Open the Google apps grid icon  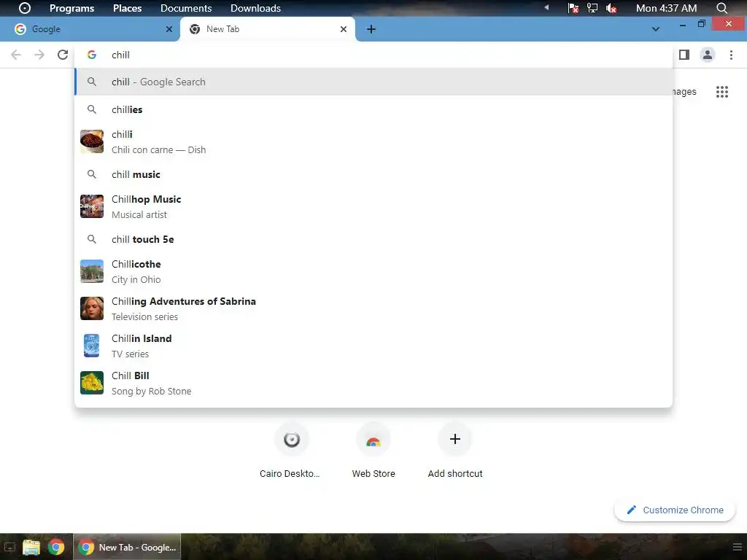pyautogui.click(x=721, y=92)
